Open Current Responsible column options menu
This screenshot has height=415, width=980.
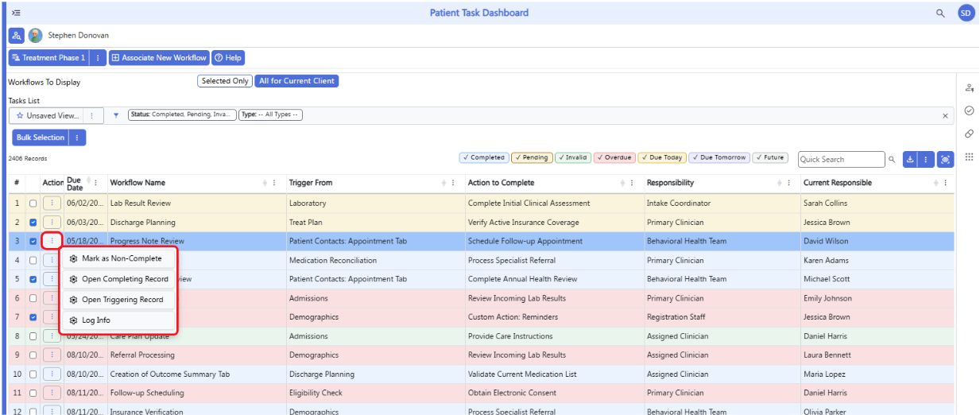[946, 183]
